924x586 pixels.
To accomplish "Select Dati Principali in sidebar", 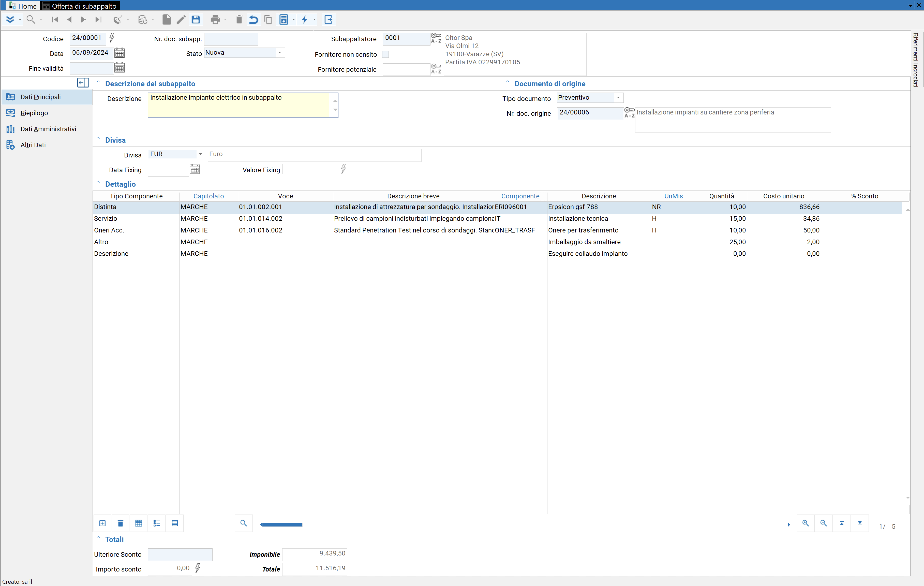I will [47, 97].
